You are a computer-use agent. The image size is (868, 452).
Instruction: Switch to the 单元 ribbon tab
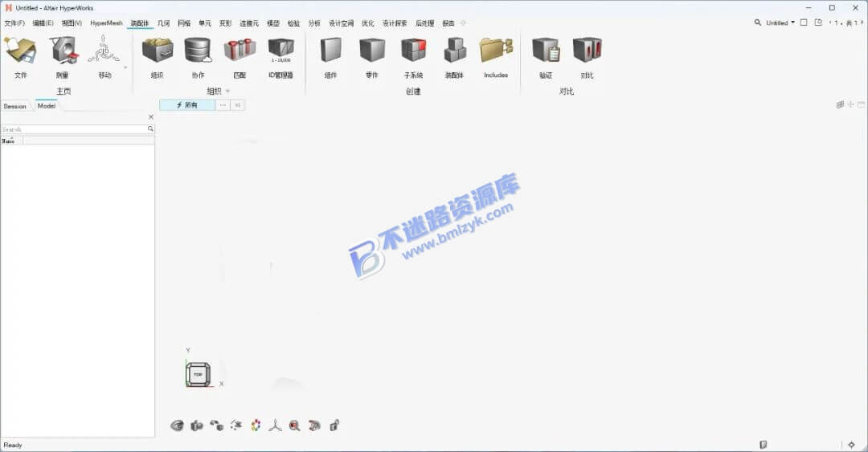point(205,23)
